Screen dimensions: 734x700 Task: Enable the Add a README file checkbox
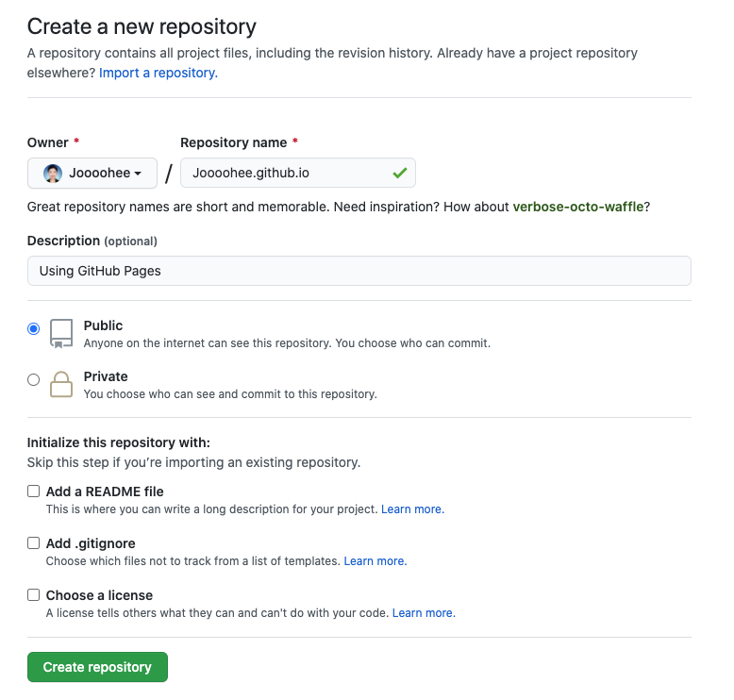(33, 492)
